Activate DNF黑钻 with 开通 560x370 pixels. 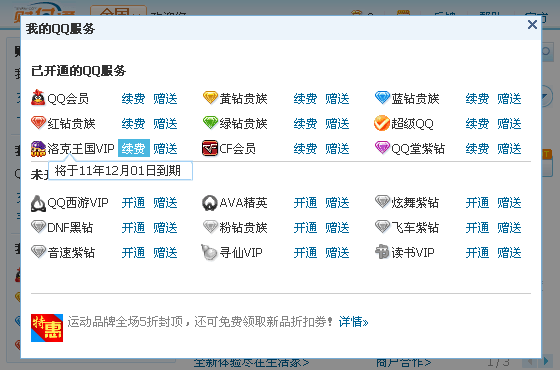point(133,228)
